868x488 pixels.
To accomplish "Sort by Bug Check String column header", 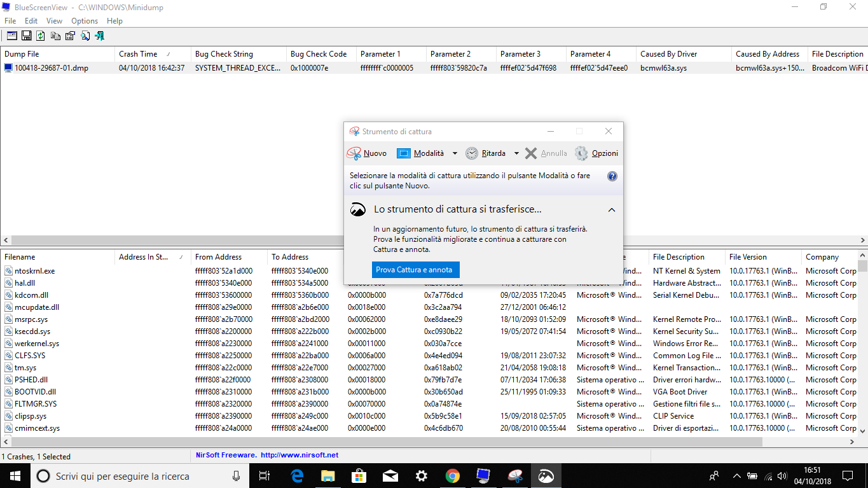I will click(x=238, y=54).
